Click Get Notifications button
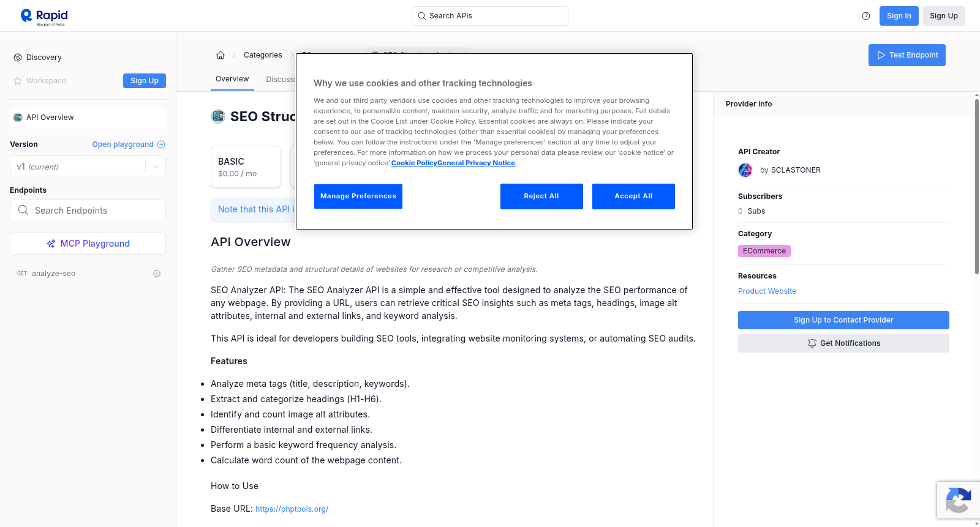Viewport: 980px width, 527px height. coord(843,343)
